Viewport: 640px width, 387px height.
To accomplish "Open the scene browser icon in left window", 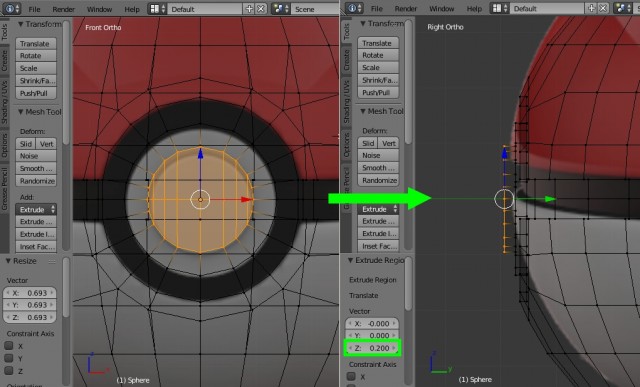I will [281, 9].
